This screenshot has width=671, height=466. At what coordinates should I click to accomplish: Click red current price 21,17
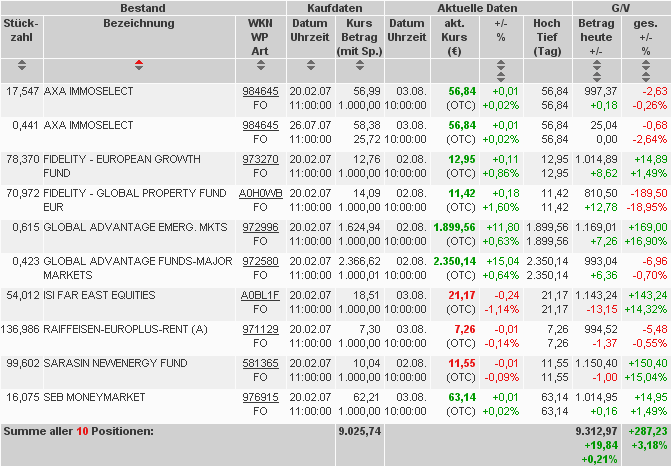462,295
